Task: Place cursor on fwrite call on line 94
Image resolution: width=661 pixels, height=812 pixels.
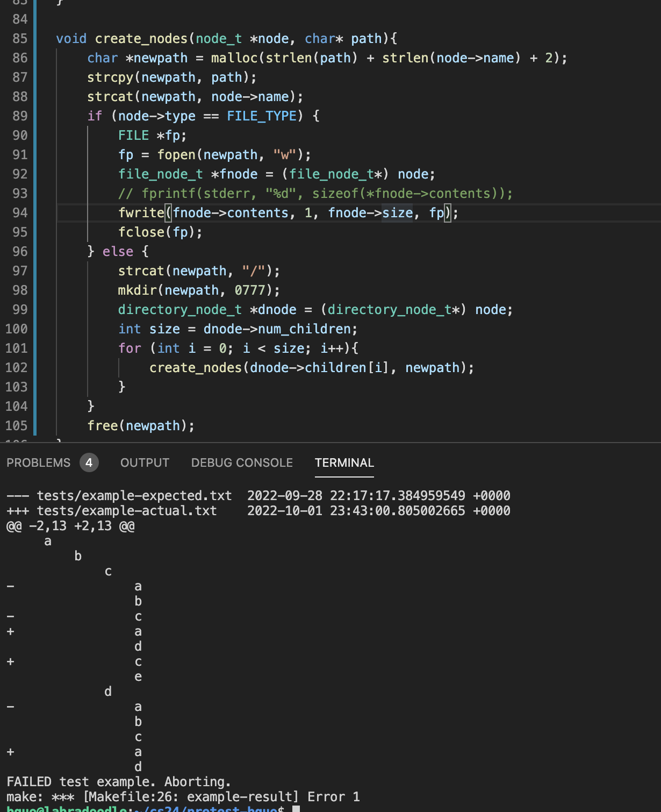Action: point(141,213)
